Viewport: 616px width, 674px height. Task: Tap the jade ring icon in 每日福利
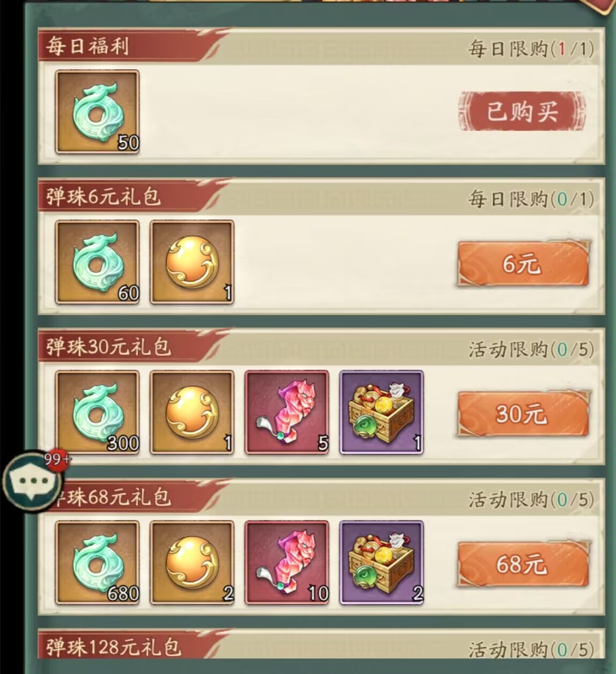[x=97, y=112]
